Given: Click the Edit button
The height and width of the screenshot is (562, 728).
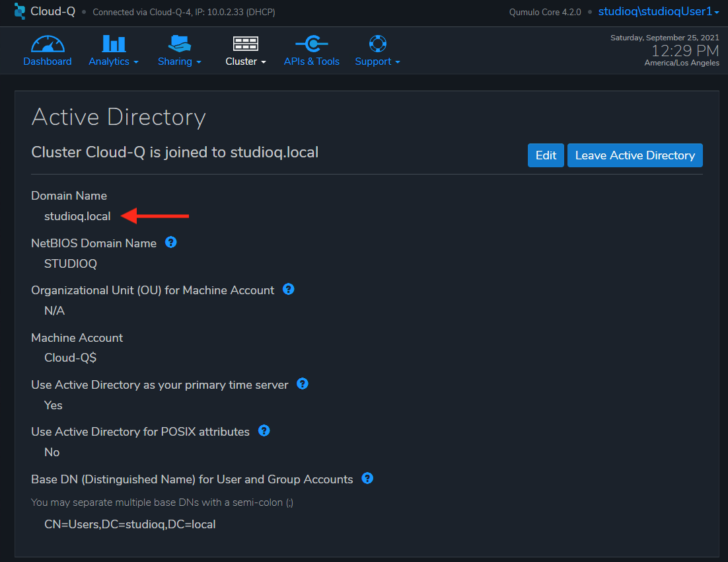Looking at the screenshot, I should [x=546, y=155].
